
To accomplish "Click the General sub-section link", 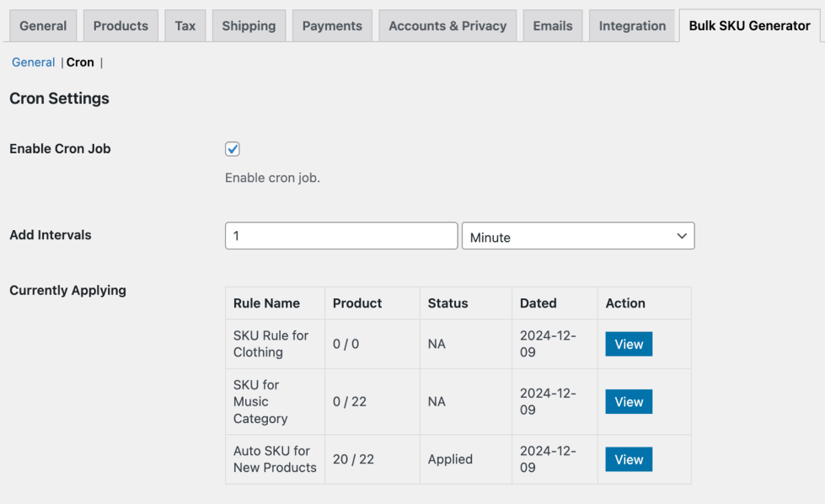I will 34,62.
